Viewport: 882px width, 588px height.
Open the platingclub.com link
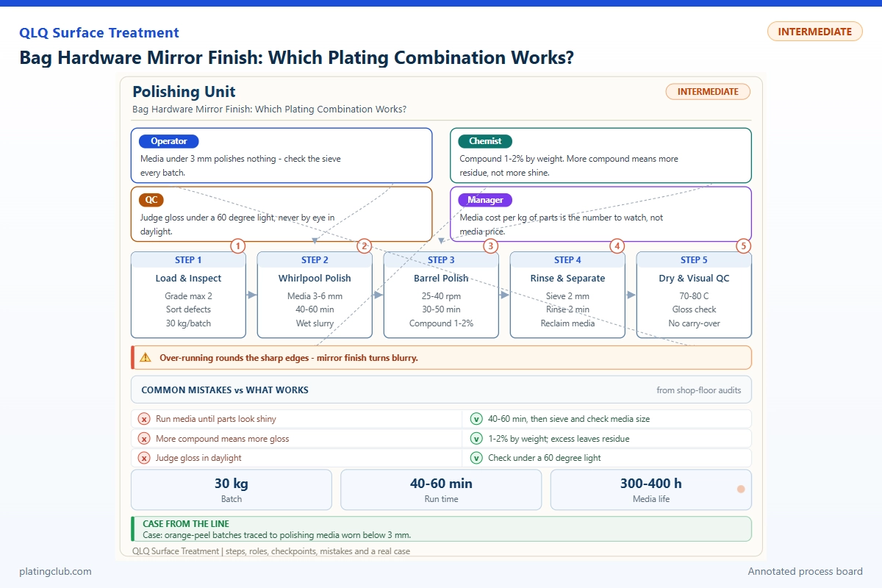(x=55, y=571)
